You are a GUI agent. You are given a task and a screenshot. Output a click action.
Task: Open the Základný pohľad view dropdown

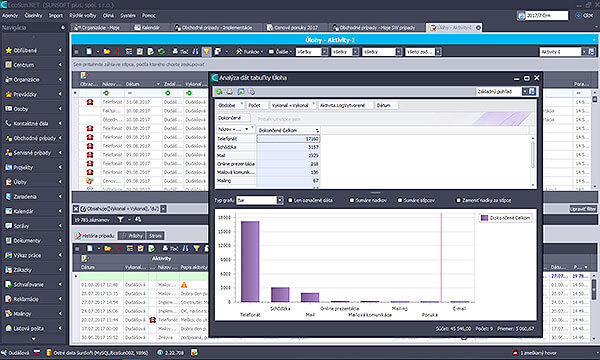pos(525,91)
